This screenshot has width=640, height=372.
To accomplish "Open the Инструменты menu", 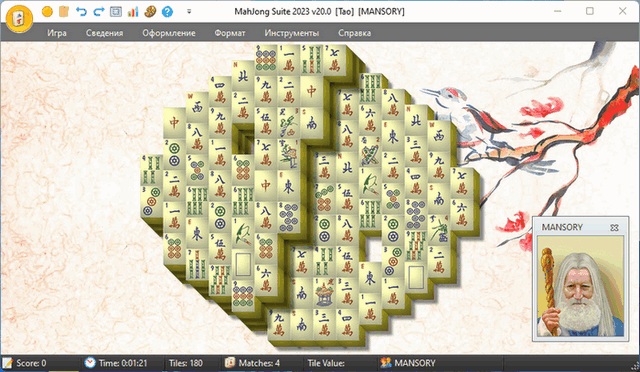I will (x=292, y=33).
